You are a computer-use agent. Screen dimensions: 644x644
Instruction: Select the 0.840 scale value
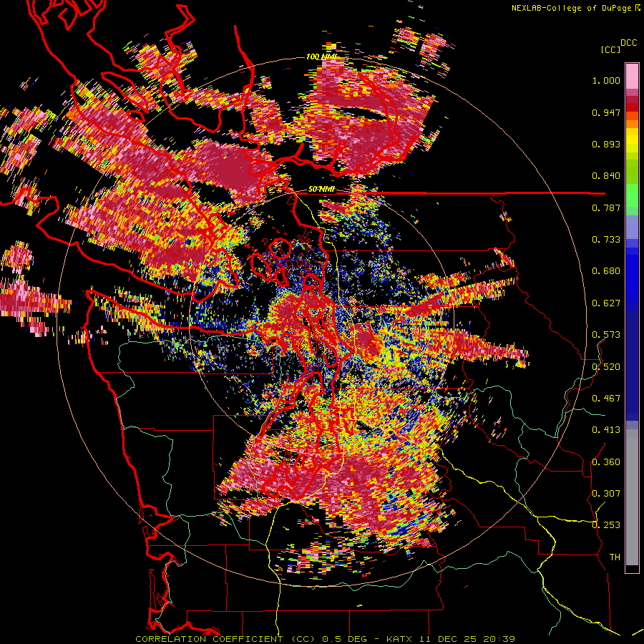pyautogui.click(x=606, y=176)
